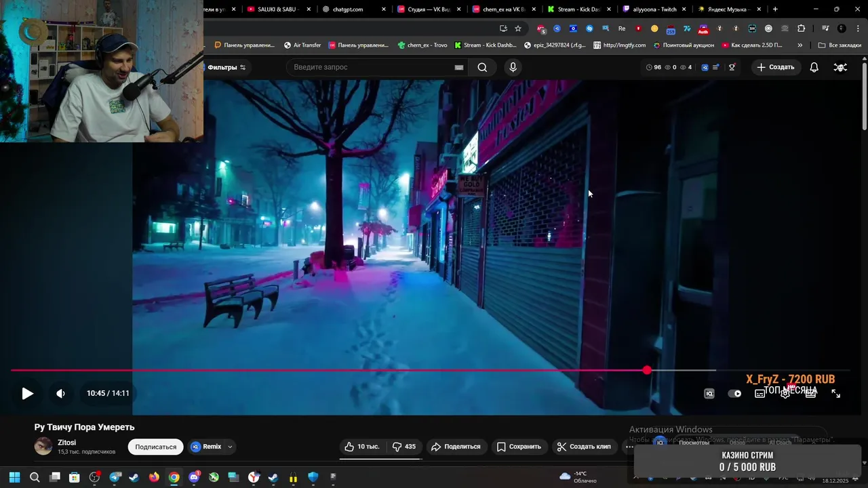This screenshot has height=488, width=868.
Task: Click the red video progress scrubber
Action: (x=647, y=370)
